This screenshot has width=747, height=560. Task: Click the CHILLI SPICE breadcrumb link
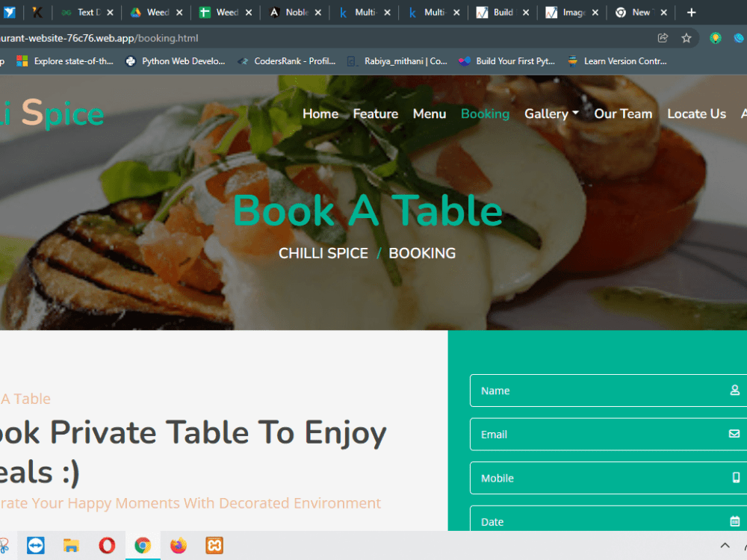click(323, 253)
